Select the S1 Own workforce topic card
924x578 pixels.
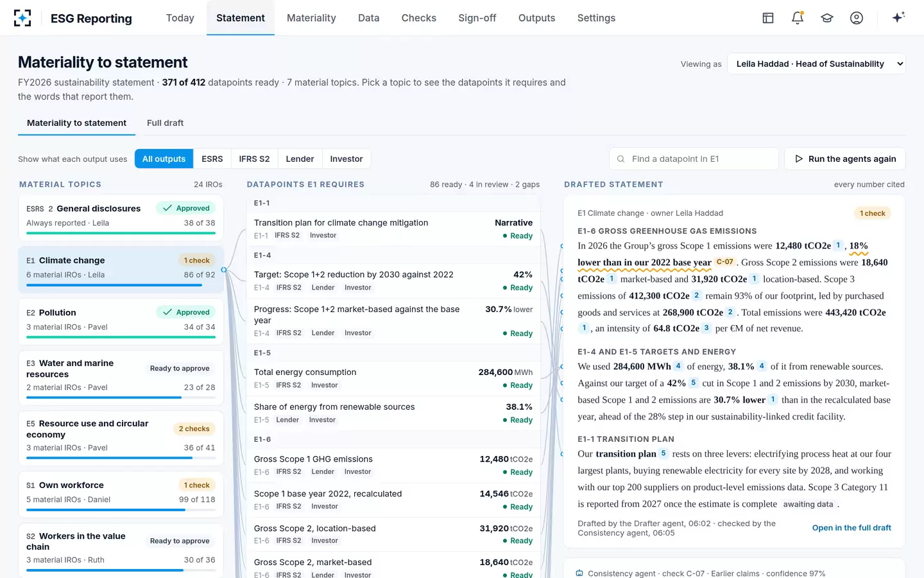coord(121,495)
